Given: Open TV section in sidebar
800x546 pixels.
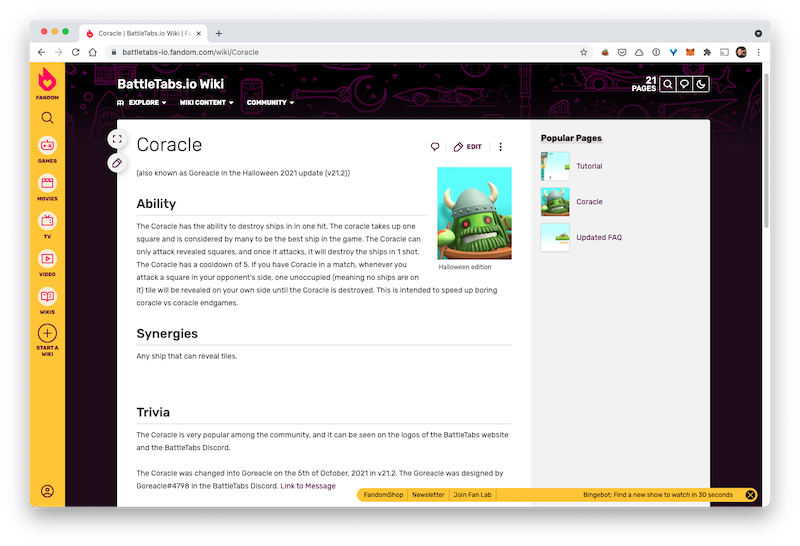Looking at the screenshot, I should [47, 226].
